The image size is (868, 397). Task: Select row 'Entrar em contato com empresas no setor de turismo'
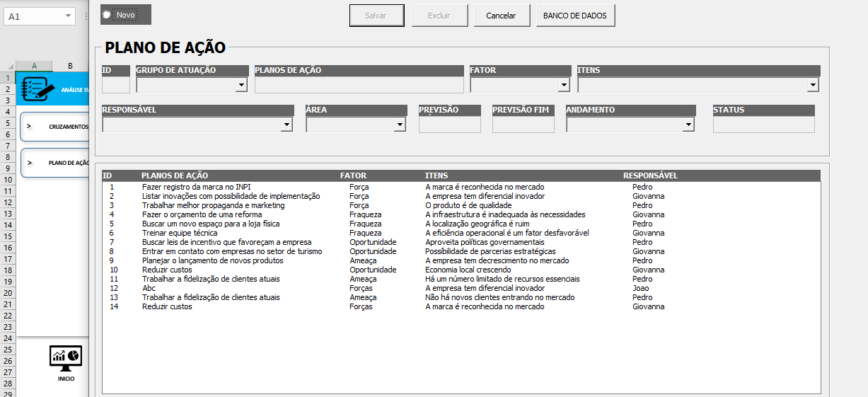click(461, 251)
